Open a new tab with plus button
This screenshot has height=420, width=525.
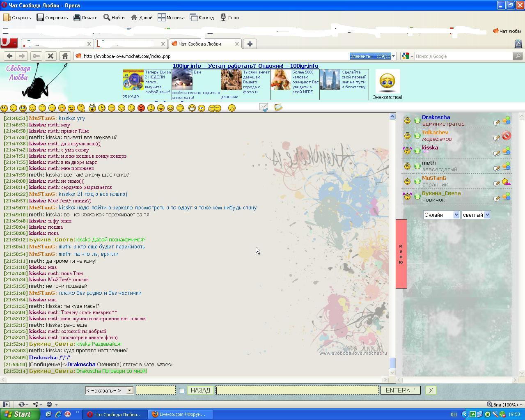250,44
